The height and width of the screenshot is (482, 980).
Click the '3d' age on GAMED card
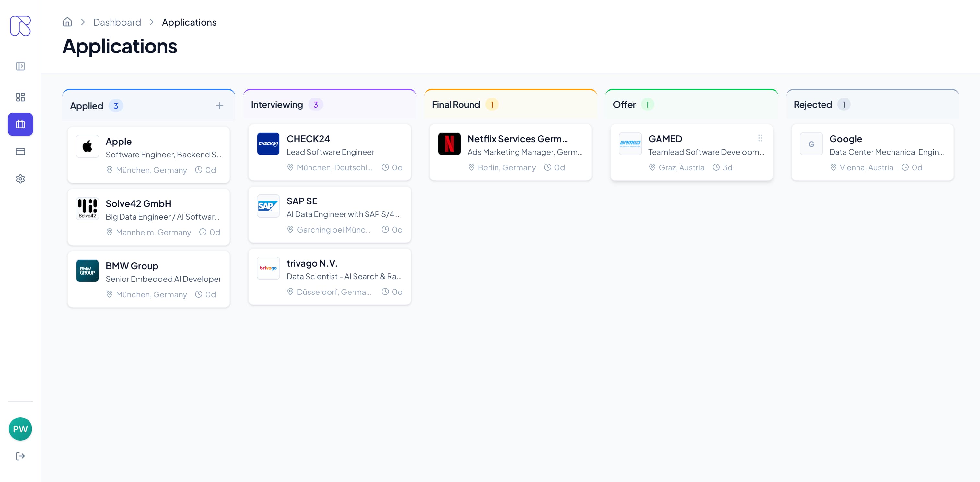(728, 167)
